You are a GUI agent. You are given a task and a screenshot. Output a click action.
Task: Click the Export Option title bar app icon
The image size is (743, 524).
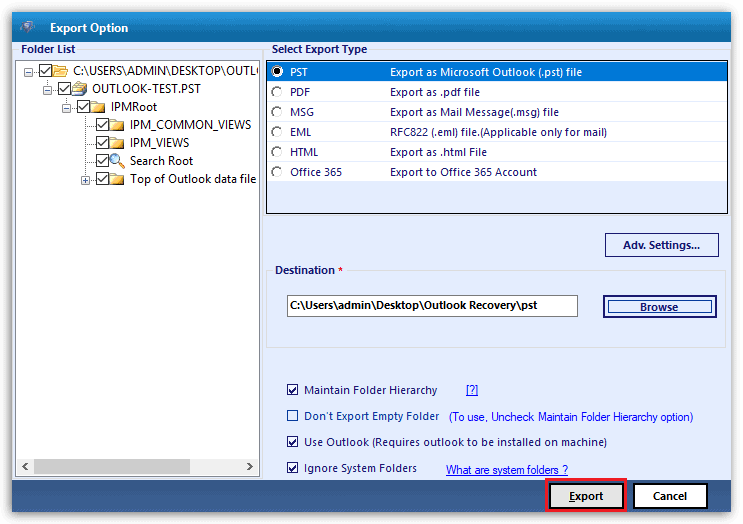pyautogui.click(x=28, y=27)
